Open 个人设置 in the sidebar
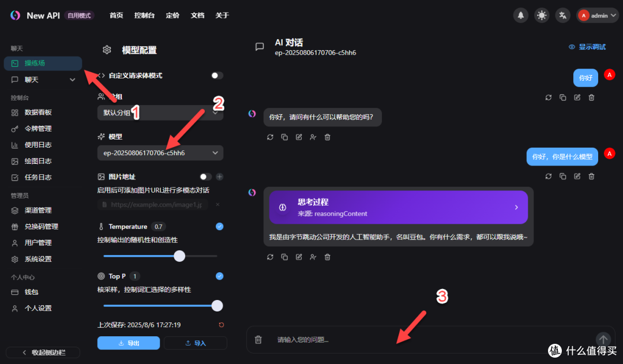This screenshot has width=623, height=364. 43,309
